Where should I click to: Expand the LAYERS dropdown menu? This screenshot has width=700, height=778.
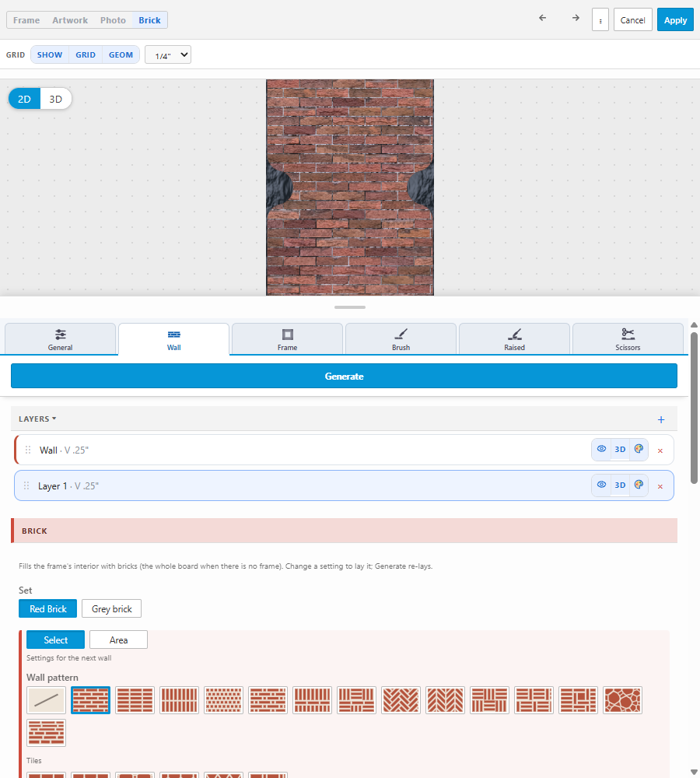tap(37, 419)
